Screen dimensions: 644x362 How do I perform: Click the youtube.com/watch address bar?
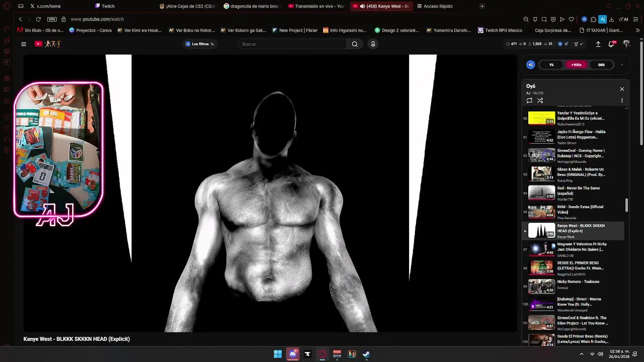pos(97,19)
